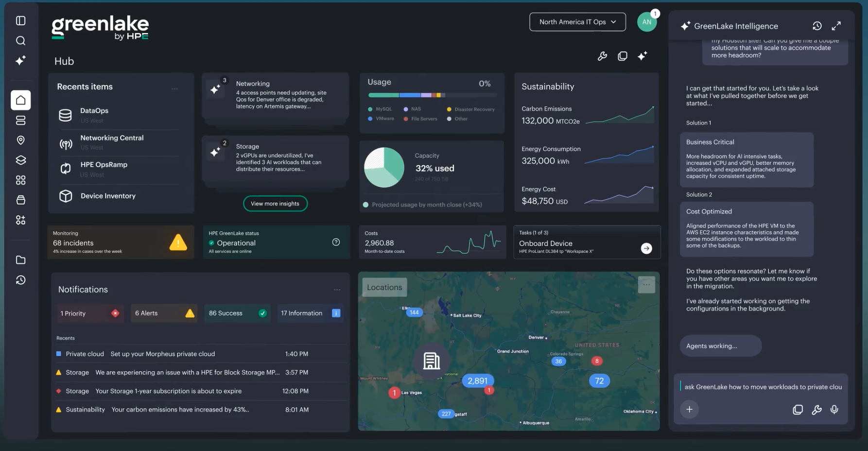Click the copy windows icon in Hub header
Image resolution: width=868 pixels, height=451 pixels.
tap(622, 56)
